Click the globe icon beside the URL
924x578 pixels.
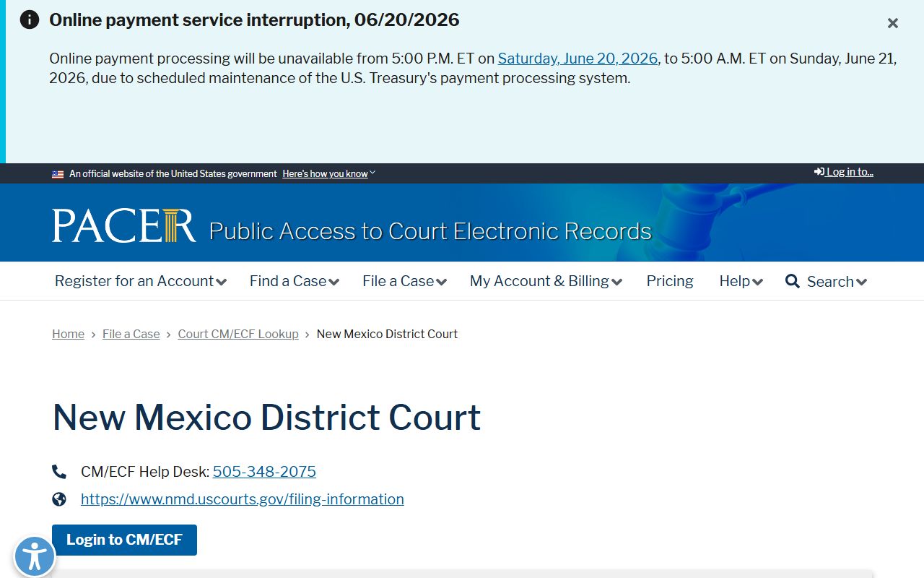point(59,499)
